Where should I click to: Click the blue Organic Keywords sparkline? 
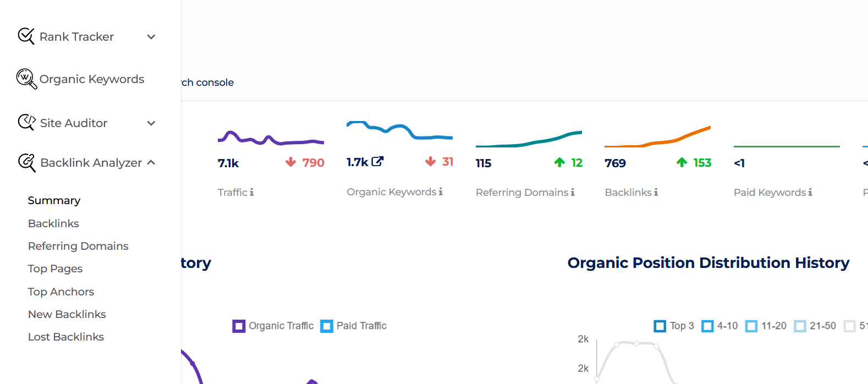(x=399, y=131)
